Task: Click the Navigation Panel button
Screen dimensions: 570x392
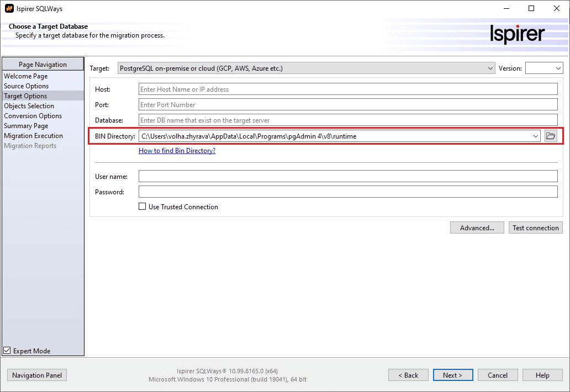Action: coord(36,375)
